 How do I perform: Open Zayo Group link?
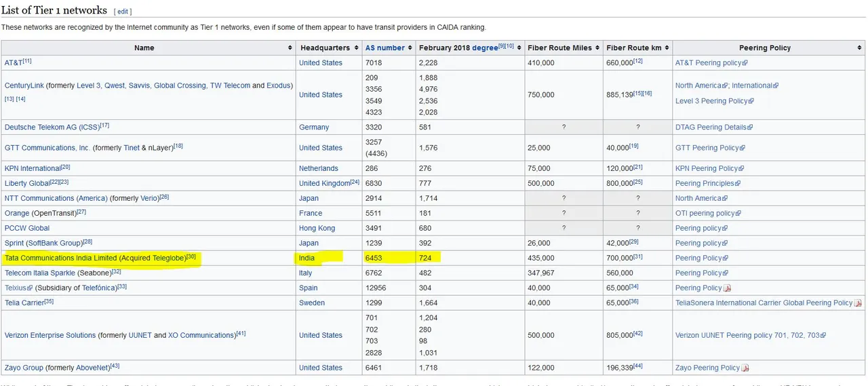[x=24, y=368]
